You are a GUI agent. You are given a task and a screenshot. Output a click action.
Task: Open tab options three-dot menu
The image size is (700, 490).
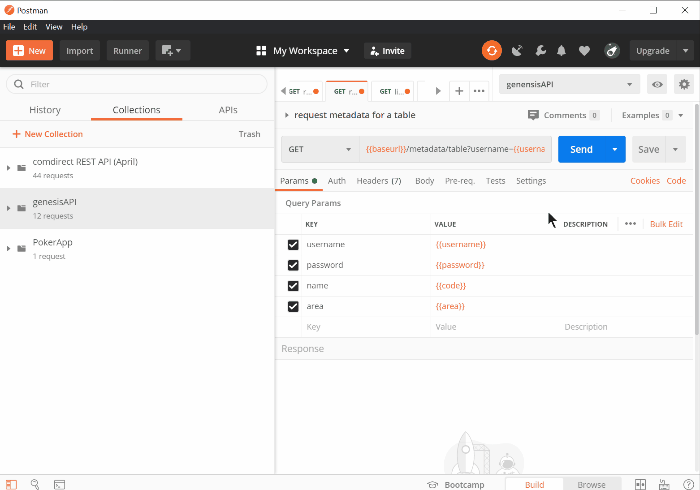(479, 91)
